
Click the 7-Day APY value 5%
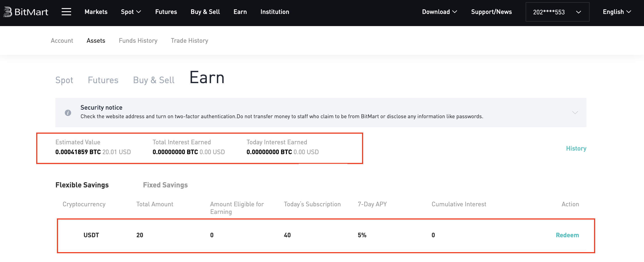click(x=362, y=235)
